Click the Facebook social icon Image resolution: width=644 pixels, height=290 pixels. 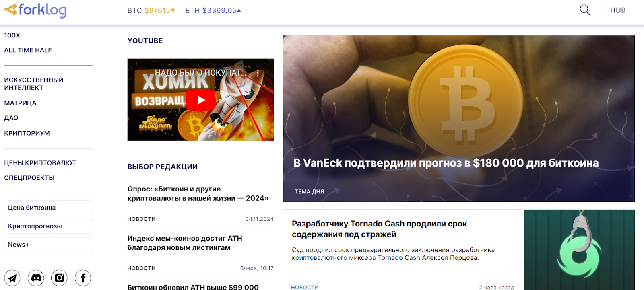point(83,278)
